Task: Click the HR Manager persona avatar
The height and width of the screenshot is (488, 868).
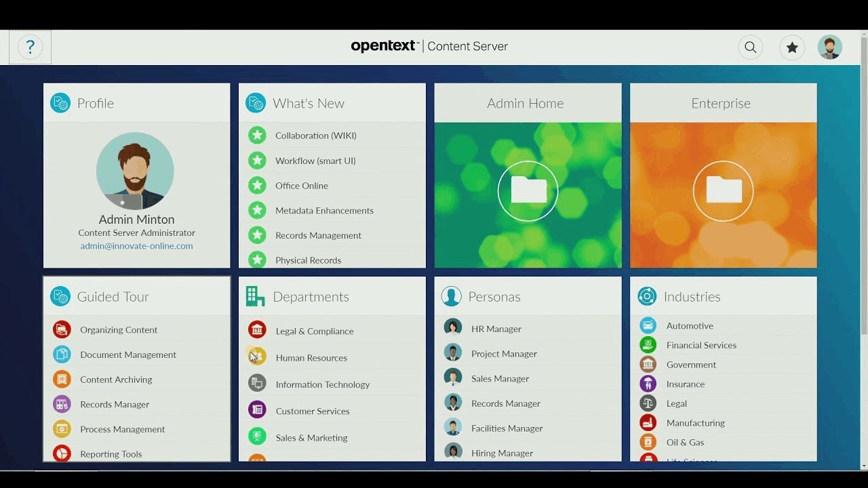Action: pyautogui.click(x=453, y=328)
